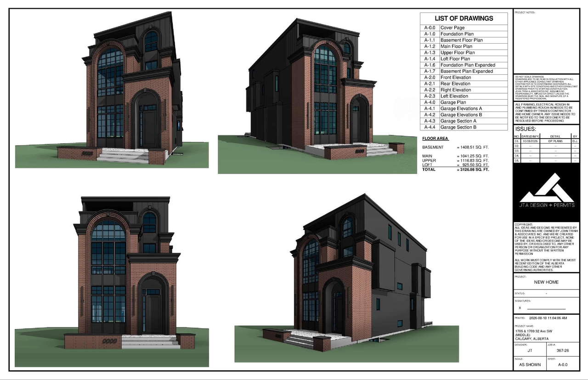The image size is (588, 380).
Task: Click the main floor area "1041.25 SQ. FT."
Action: pos(475,156)
